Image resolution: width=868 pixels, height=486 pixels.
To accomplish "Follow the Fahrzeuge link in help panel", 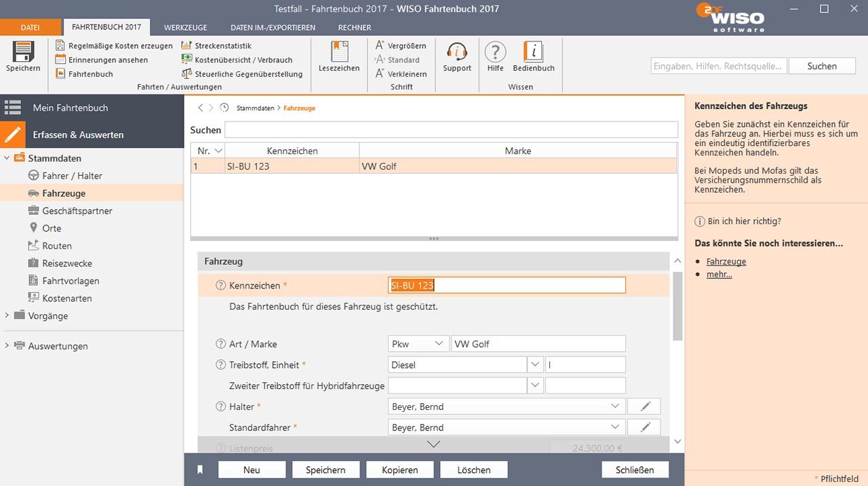I will click(726, 261).
